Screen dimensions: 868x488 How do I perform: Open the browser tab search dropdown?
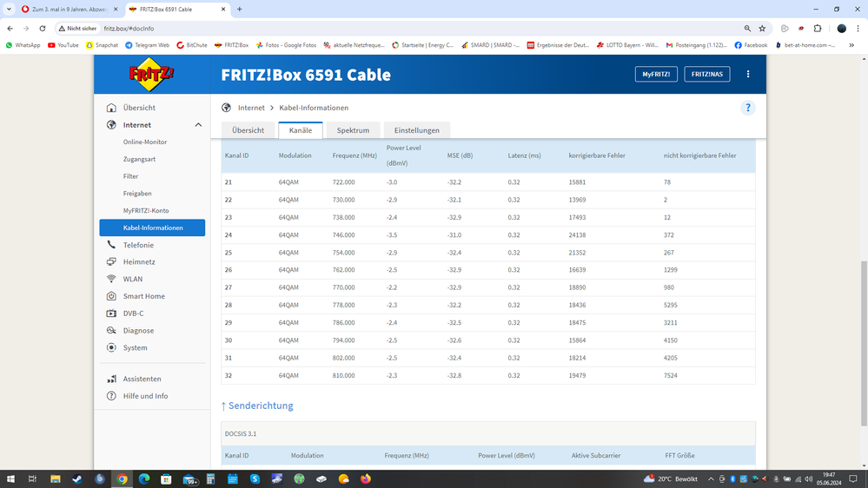point(10,10)
